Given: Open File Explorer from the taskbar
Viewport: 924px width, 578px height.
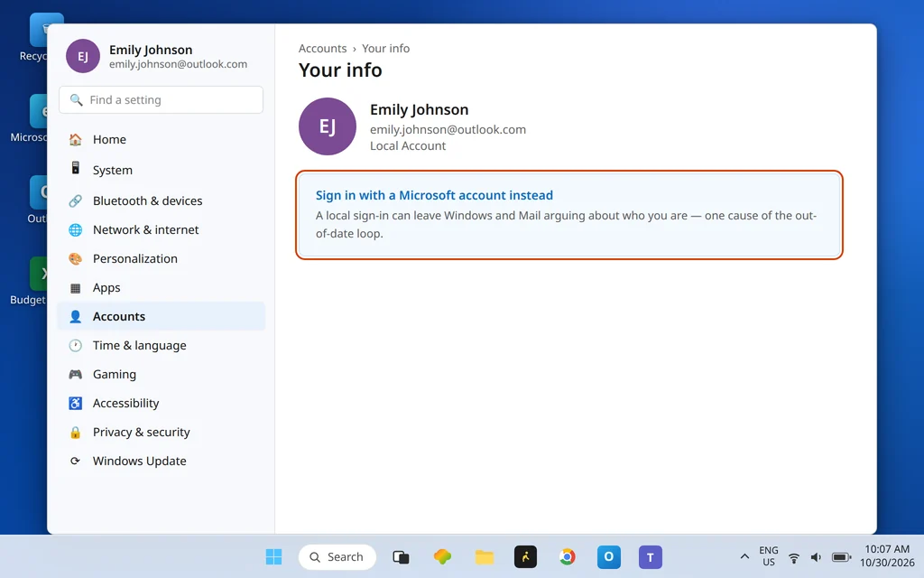Looking at the screenshot, I should click(x=485, y=556).
